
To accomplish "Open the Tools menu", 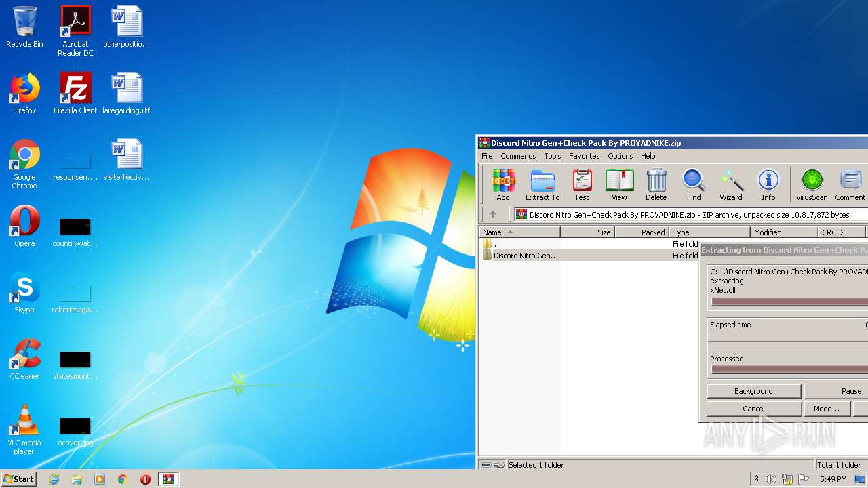I will 553,156.
